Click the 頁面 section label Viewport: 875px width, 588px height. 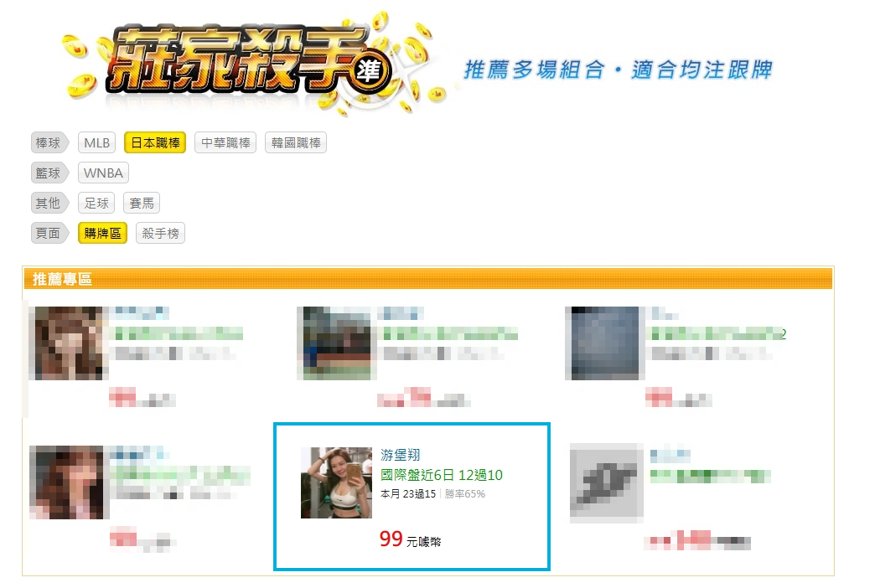click(x=49, y=233)
